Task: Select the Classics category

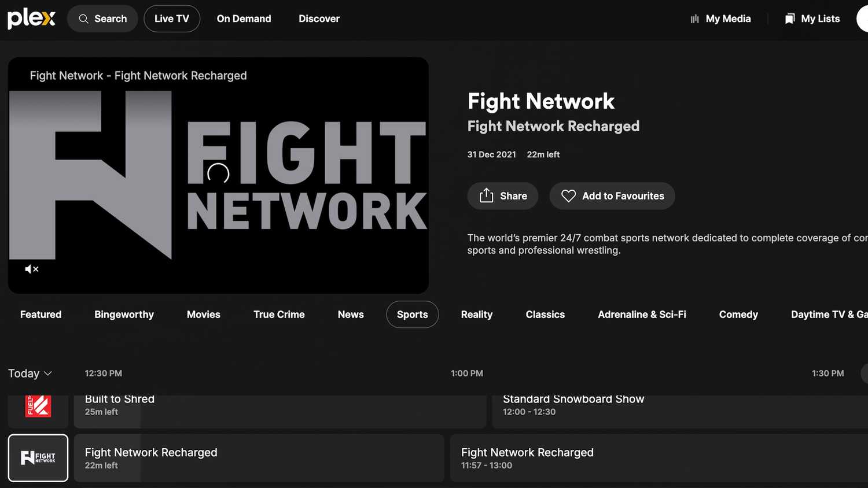Action: [x=545, y=315]
